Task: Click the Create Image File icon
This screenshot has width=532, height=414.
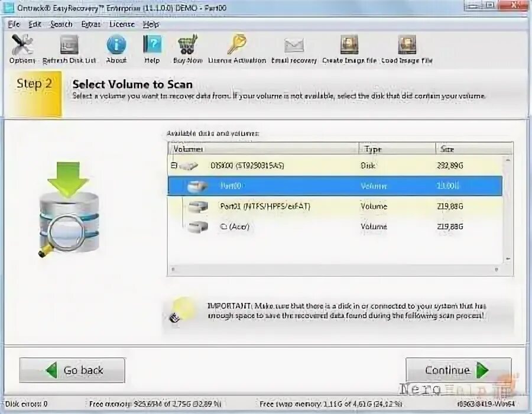Action: (349, 45)
